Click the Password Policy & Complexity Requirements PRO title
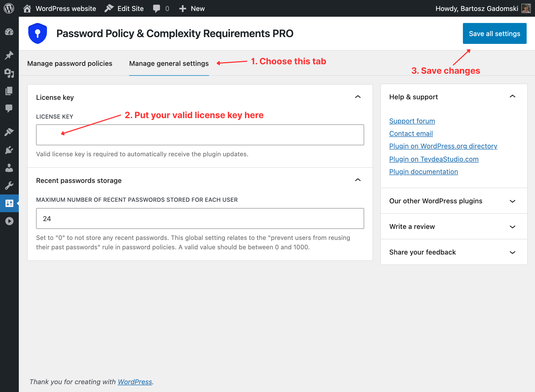This screenshot has height=392, width=535. point(175,33)
